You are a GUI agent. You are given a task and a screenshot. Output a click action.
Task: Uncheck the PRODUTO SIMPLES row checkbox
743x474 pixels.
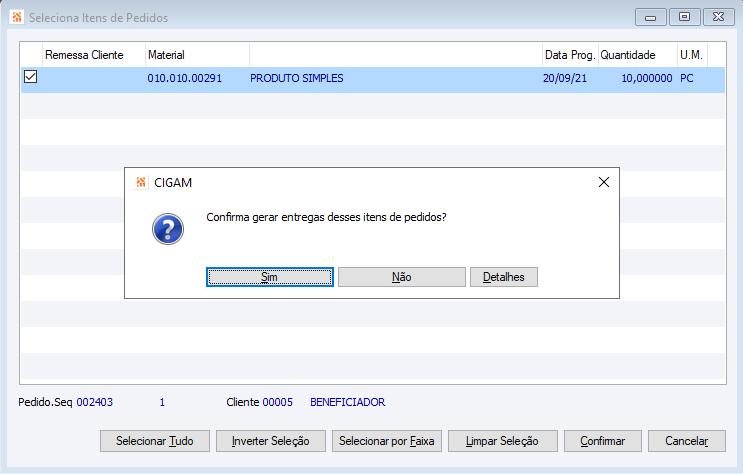click(x=30, y=76)
